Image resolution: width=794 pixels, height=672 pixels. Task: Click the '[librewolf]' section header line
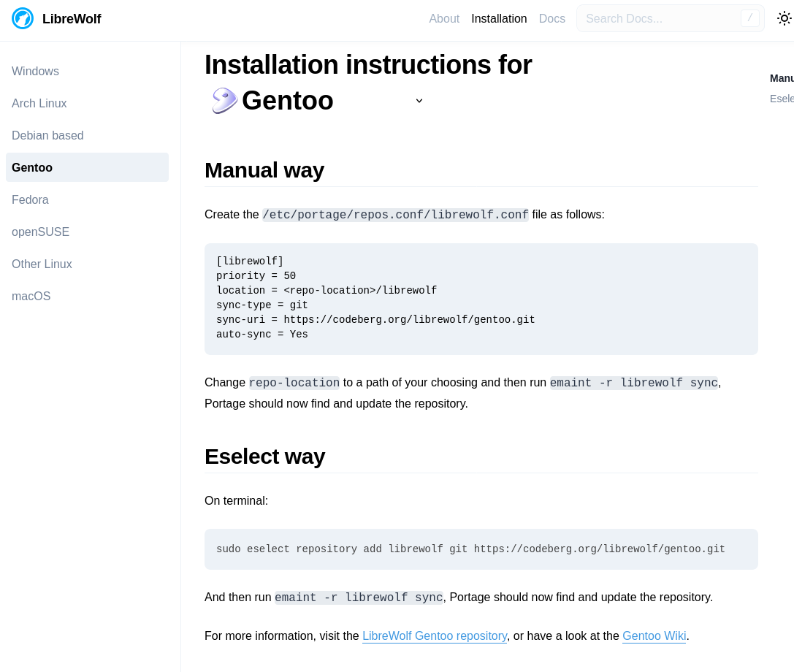pos(250,261)
